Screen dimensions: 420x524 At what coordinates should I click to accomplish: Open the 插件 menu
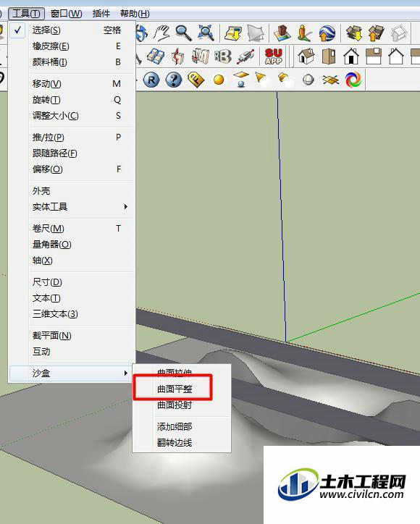pyautogui.click(x=101, y=14)
